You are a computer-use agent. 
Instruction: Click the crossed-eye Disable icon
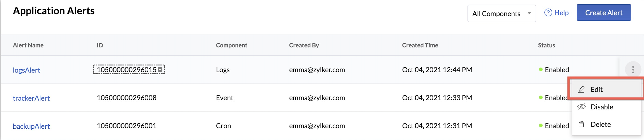(x=581, y=107)
